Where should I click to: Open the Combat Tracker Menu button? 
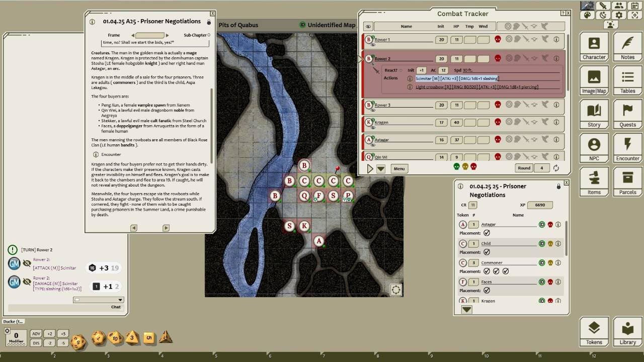399,168
